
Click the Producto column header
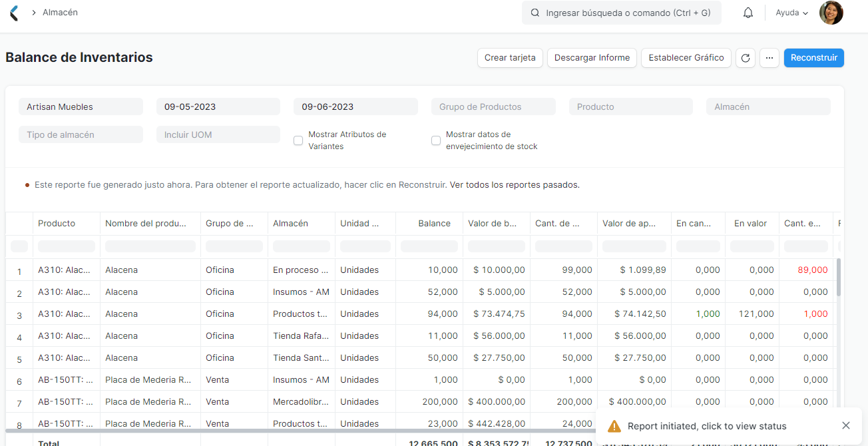pyautogui.click(x=67, y=224)
